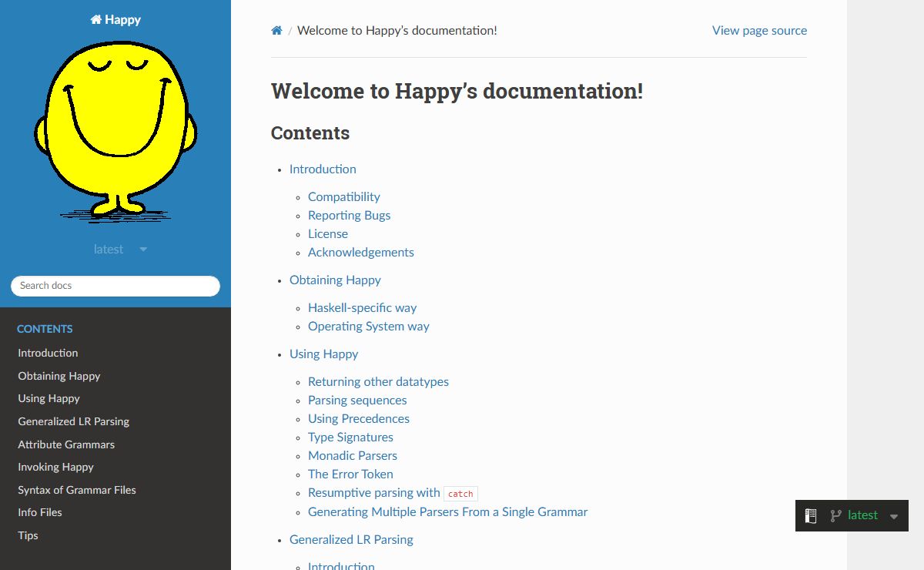Open Generalized LR Parsing link in main contents
Screen dimensions: 924x570
pos(351,540)
